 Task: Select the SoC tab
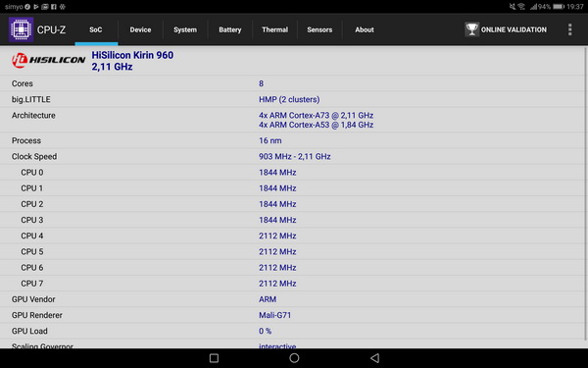96,29
